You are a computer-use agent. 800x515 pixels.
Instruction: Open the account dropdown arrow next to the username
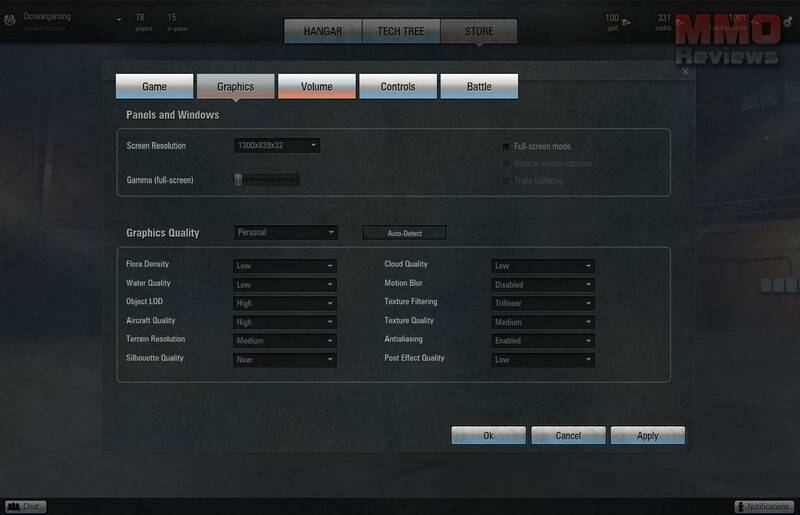(x=119, y=19)
